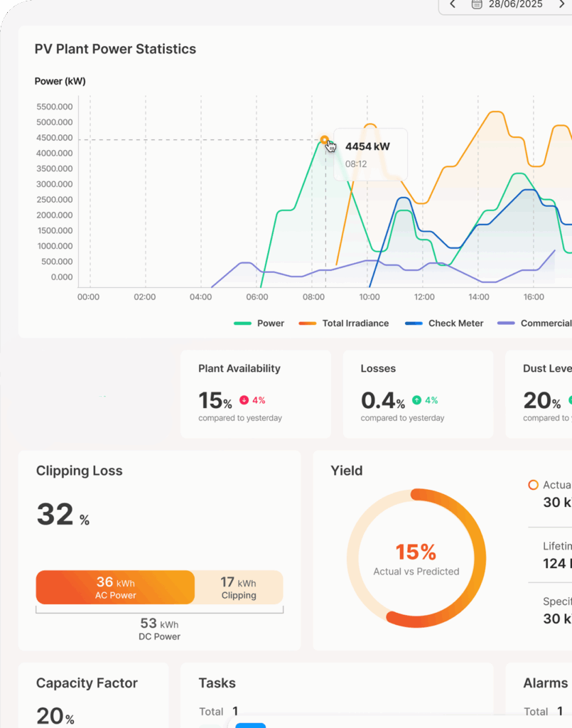
Task: Go to the previous date using left chevron
Action: coord(453,4)
